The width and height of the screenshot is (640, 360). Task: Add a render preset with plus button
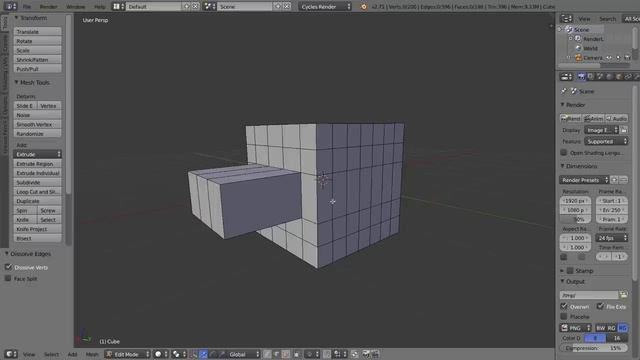(614, 180)
